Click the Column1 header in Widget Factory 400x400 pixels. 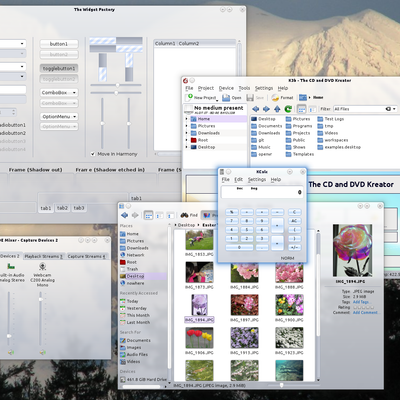[x=165, y=43]
